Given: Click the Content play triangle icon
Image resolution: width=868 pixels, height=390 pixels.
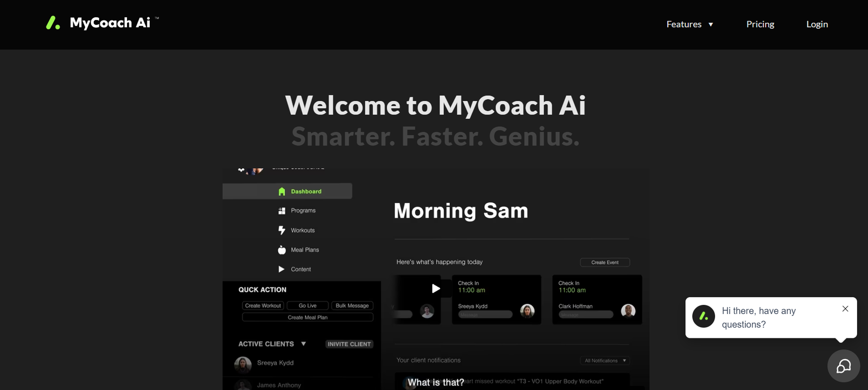Looking at the screenshot, I should (x=282, y=269).
